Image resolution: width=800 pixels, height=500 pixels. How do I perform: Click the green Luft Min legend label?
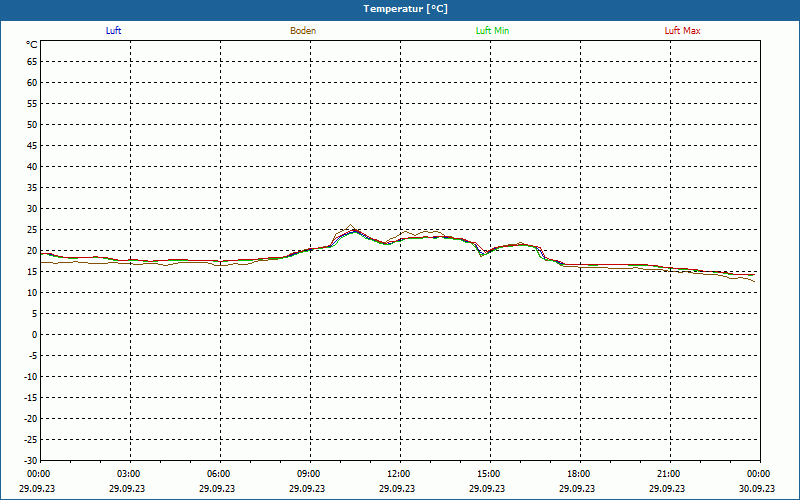click(492, 31)
